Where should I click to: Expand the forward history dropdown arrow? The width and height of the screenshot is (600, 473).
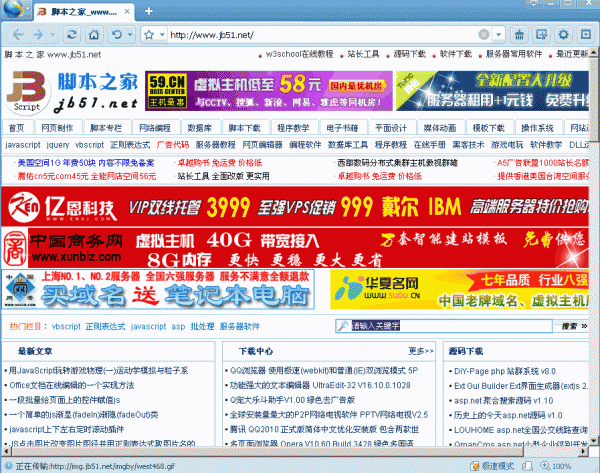click(53, 35)
